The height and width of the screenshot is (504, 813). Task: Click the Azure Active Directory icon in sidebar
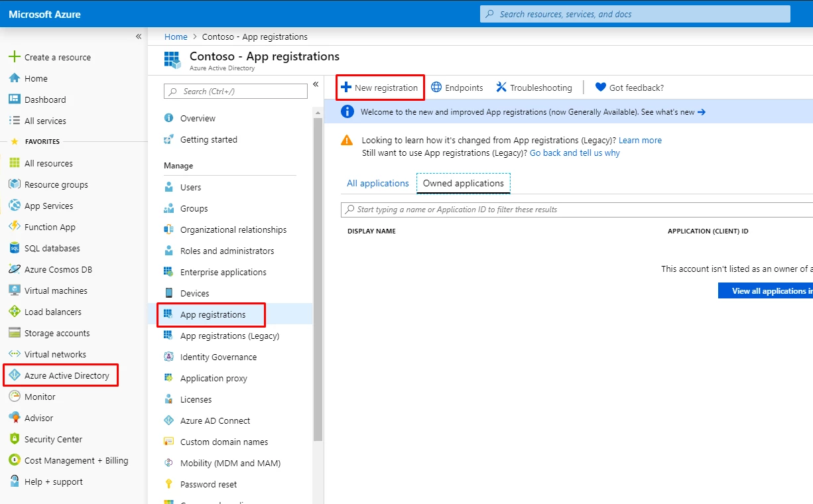[x=14, y=375]
